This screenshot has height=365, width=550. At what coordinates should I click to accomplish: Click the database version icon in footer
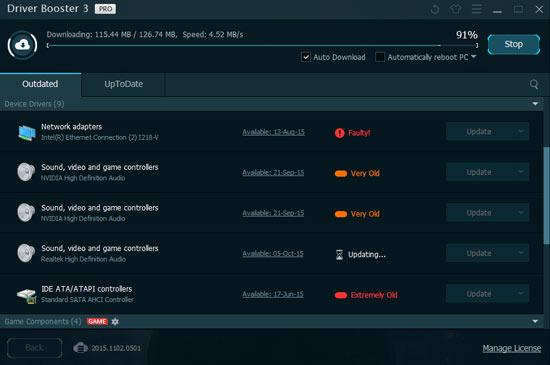80,348
